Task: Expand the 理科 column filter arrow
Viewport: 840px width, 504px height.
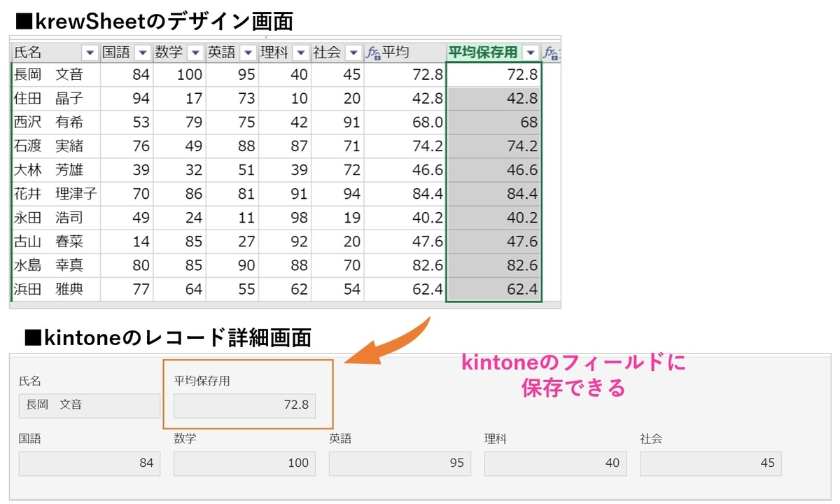Action: [300, 52]
